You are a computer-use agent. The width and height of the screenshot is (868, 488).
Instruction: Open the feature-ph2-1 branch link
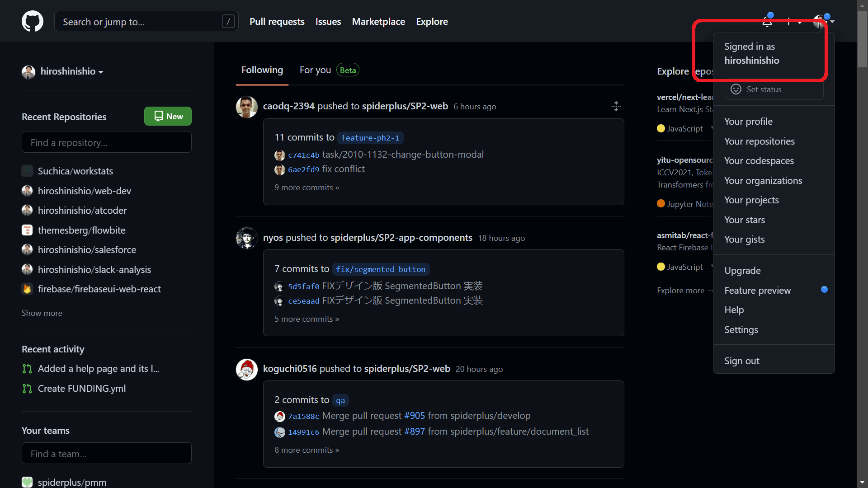click(370, 137)
